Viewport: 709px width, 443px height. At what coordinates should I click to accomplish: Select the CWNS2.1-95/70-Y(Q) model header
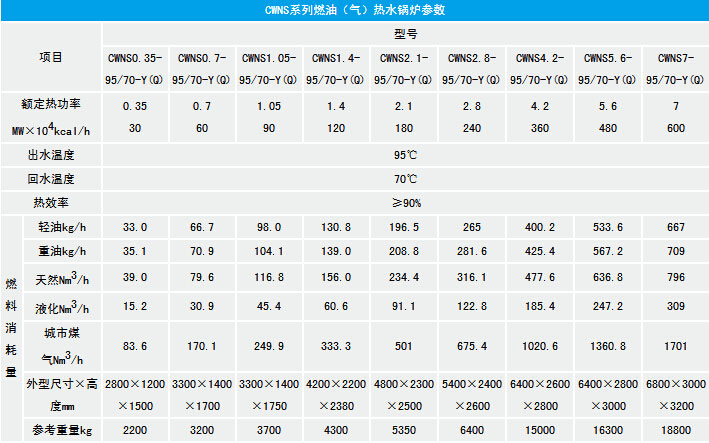(405, 69)
